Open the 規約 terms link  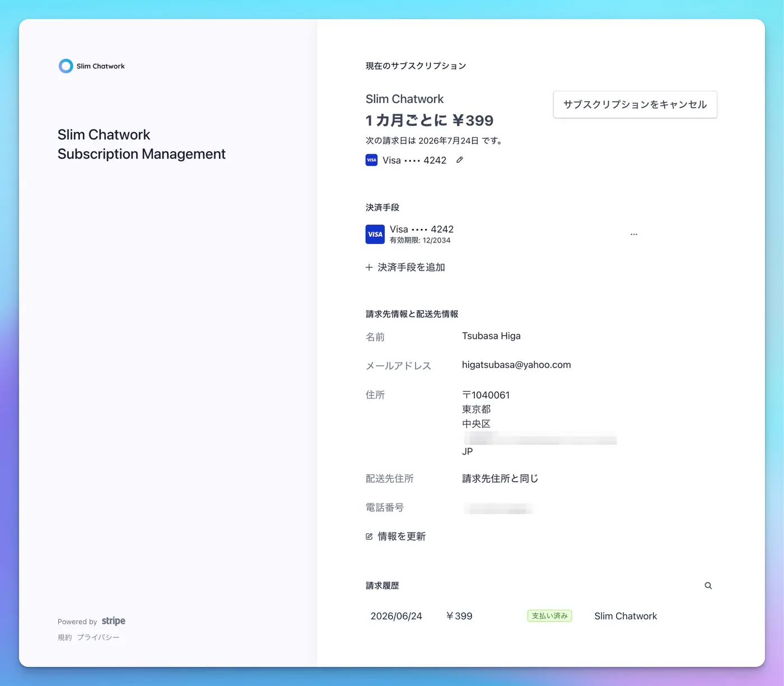65,637
